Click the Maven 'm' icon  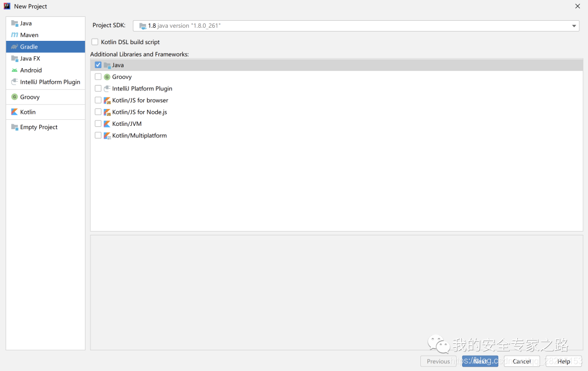tap(15, 35)
